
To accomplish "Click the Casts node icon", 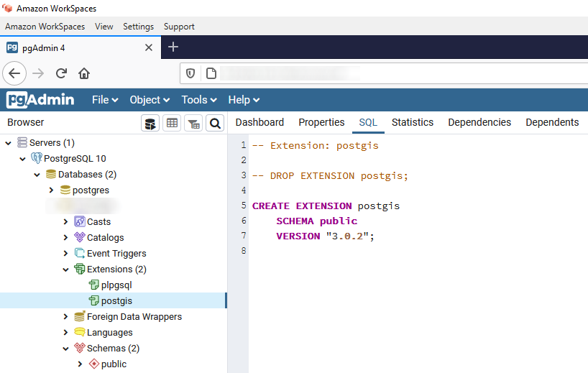I will pyautogui.click(x=80, y=221).
